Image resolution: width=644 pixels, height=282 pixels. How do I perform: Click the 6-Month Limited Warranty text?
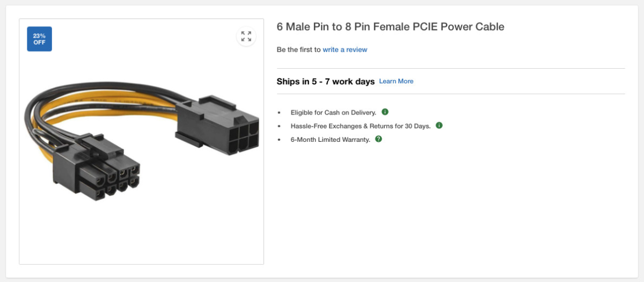(x=330, y=140)
